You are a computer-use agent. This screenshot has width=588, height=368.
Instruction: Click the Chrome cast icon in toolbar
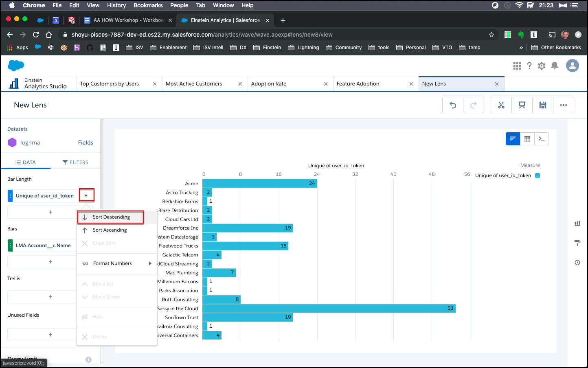coord(552,35)
